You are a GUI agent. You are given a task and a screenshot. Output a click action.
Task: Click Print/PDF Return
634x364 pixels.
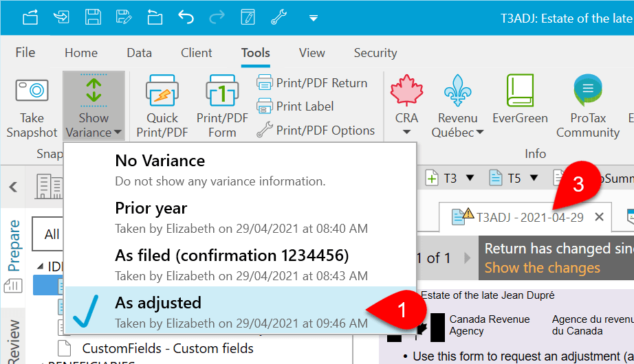[x=311, y=83]
